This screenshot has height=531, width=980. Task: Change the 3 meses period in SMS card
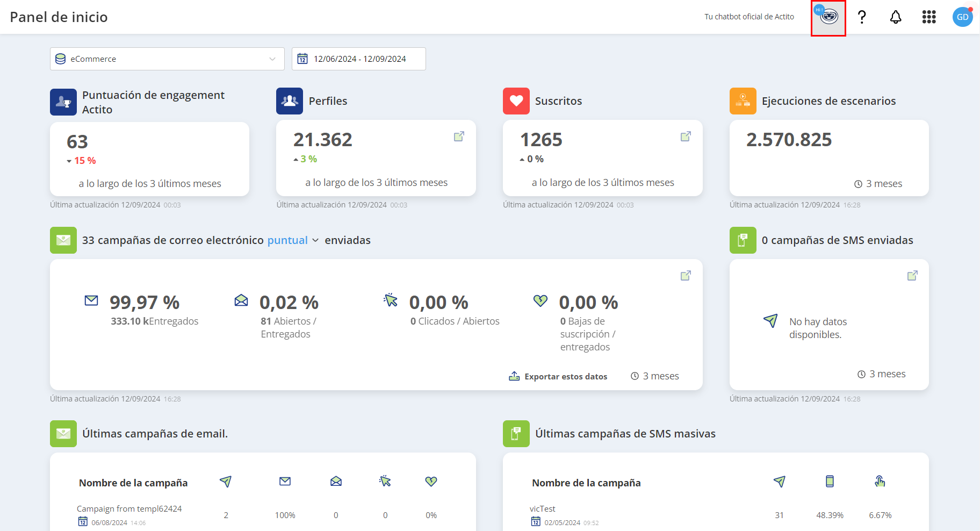coord(882,374)
